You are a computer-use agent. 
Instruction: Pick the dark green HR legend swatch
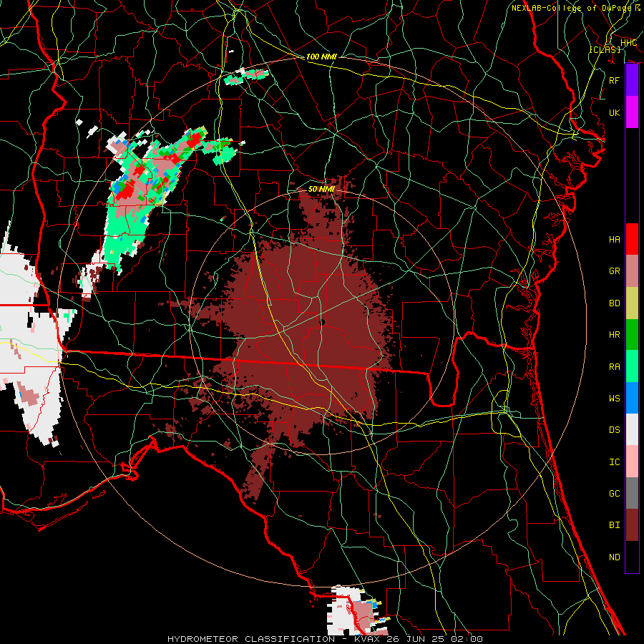click(632, 334)
